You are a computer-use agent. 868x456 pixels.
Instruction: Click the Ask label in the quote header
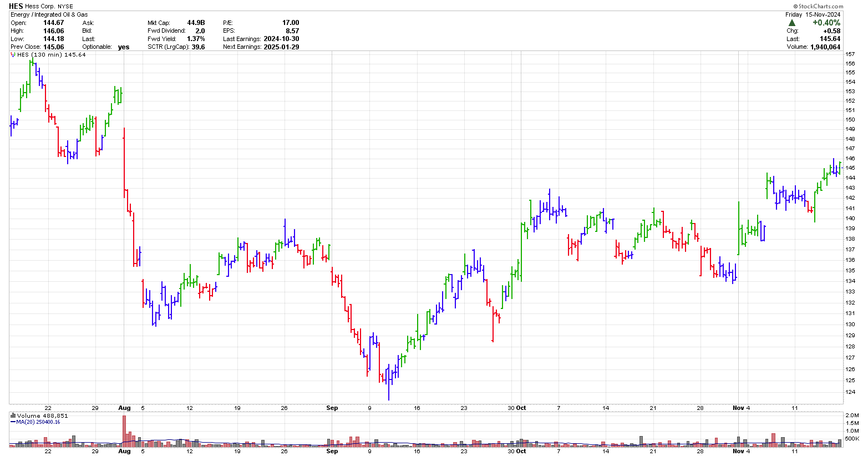tap(88, 23)
